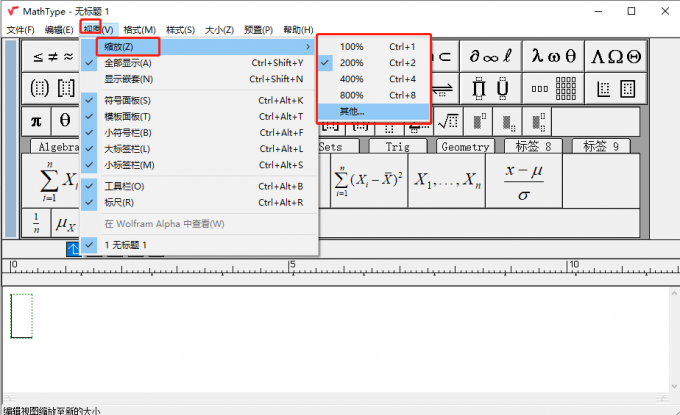Image resolution: width=680 pixels, height=415 pixels.
Task: Open the products and set theory templates palette
Action: [491, 88]
